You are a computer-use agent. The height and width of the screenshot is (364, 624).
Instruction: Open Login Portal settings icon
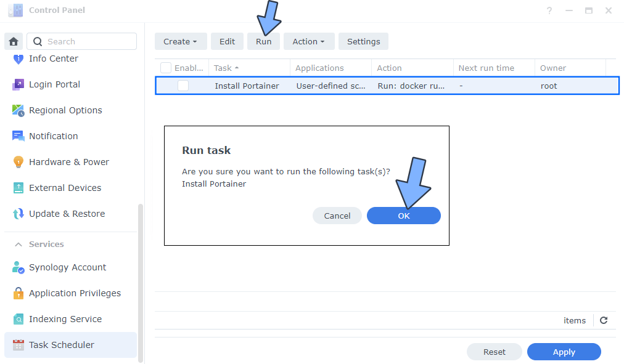click(x=18, y=84)
